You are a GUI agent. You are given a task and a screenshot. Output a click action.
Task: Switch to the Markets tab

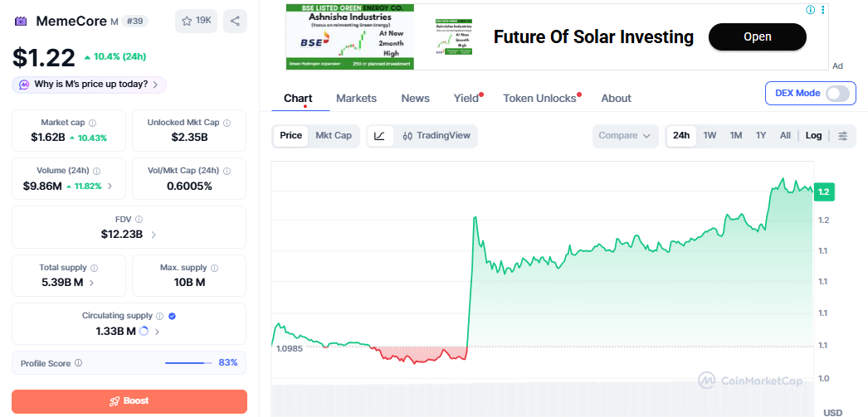point(357,99)
